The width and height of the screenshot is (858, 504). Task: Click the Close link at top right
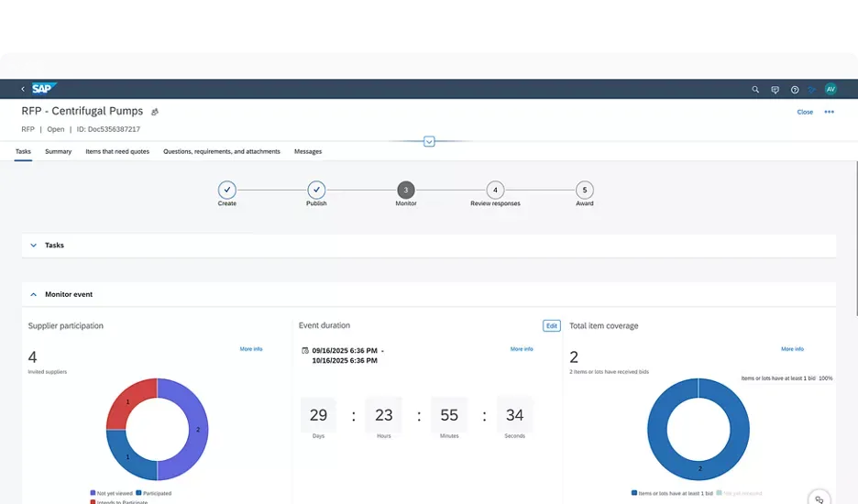[x=805, y=112]
